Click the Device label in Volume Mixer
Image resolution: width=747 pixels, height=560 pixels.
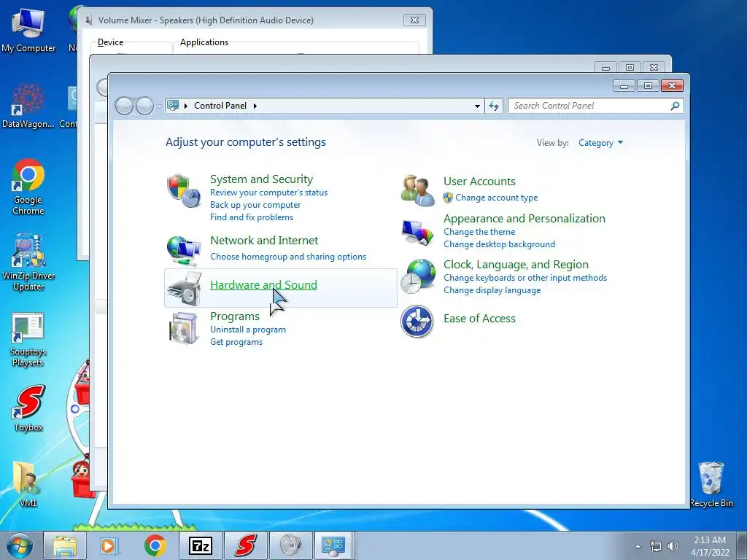111,42
